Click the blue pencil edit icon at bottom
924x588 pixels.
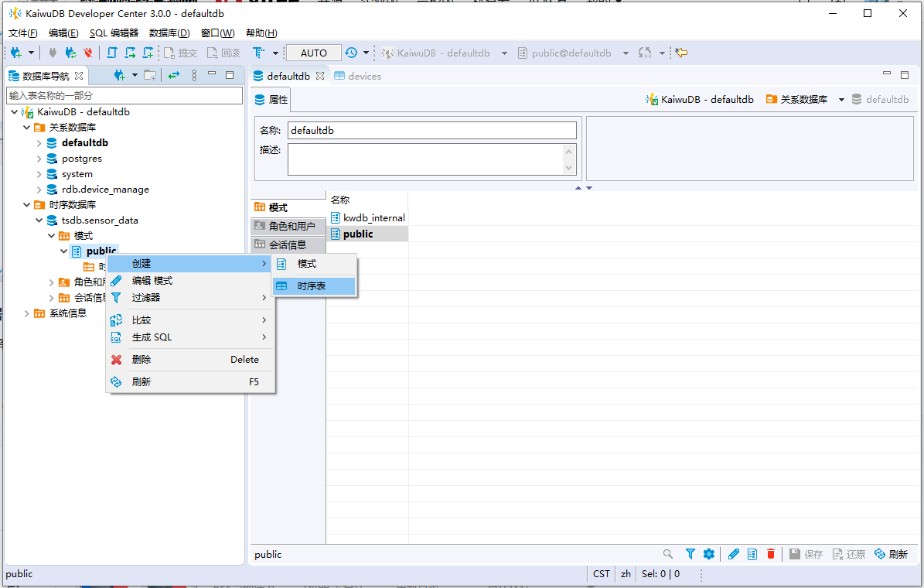[734, 554]
